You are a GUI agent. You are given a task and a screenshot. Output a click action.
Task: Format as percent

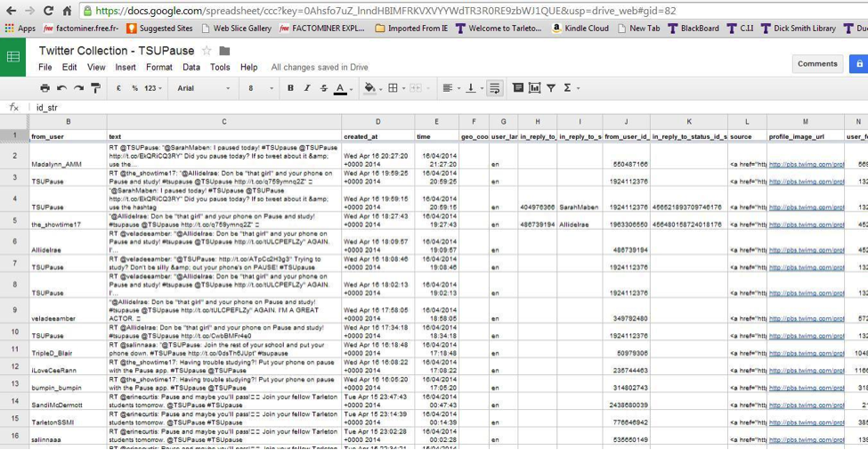134,88
